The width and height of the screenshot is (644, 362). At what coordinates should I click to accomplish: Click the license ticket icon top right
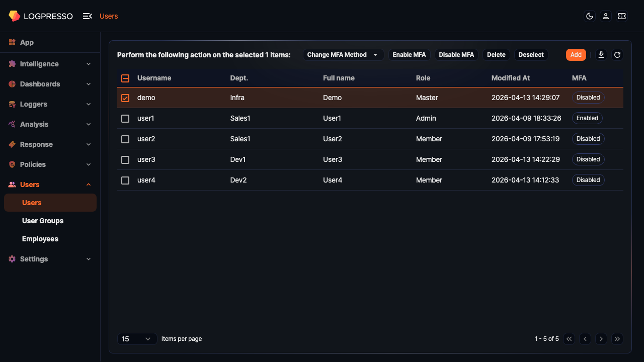coord(621,16)
